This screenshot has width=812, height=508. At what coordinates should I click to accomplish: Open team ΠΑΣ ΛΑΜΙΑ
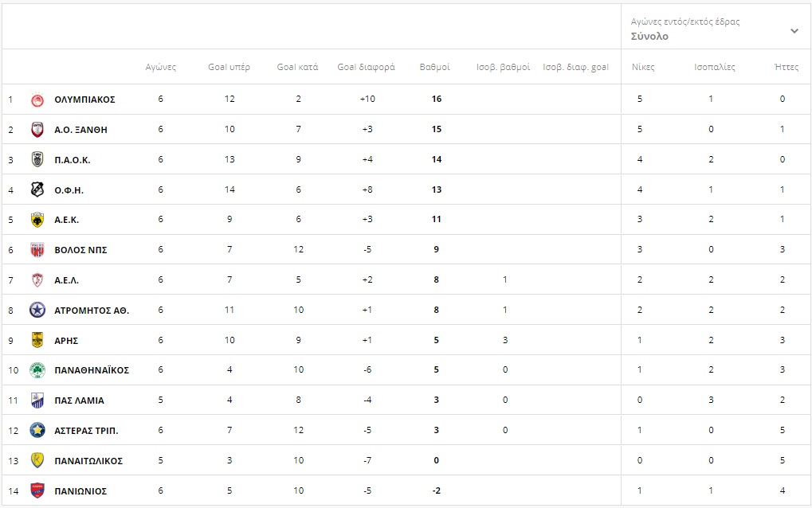[x=79, y=401]
